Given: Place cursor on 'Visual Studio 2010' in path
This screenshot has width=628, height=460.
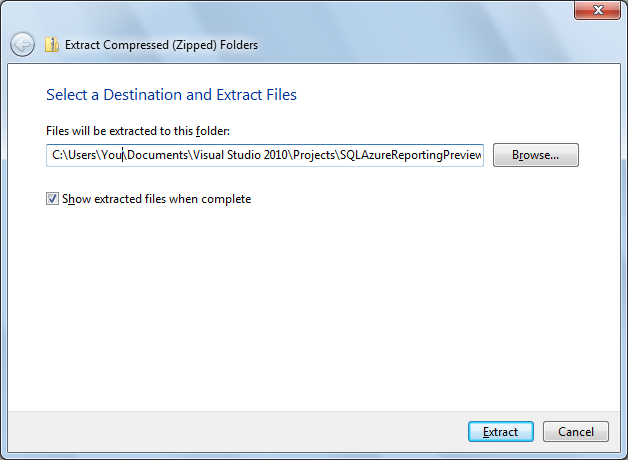Looking at the screenshot, I should (236, 156).
